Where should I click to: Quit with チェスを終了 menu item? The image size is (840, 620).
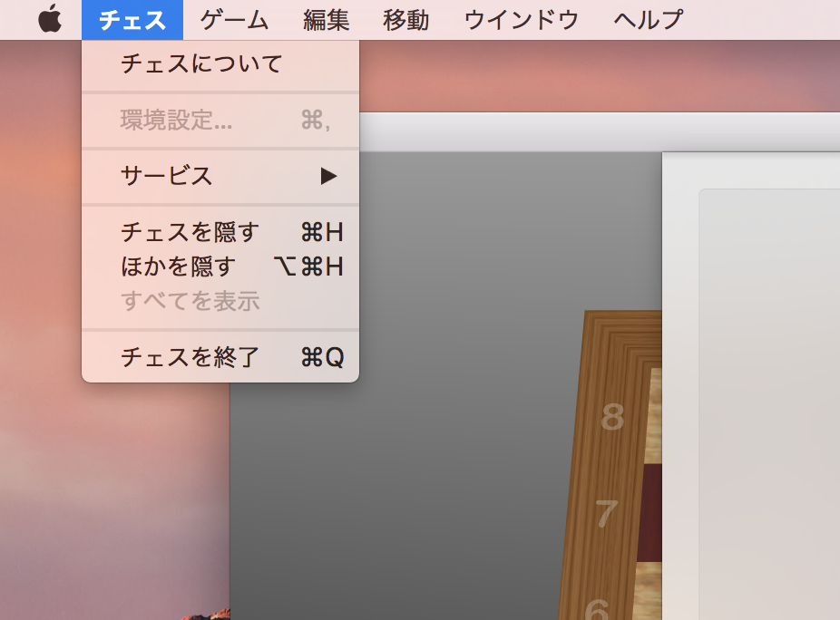point(220,357)
